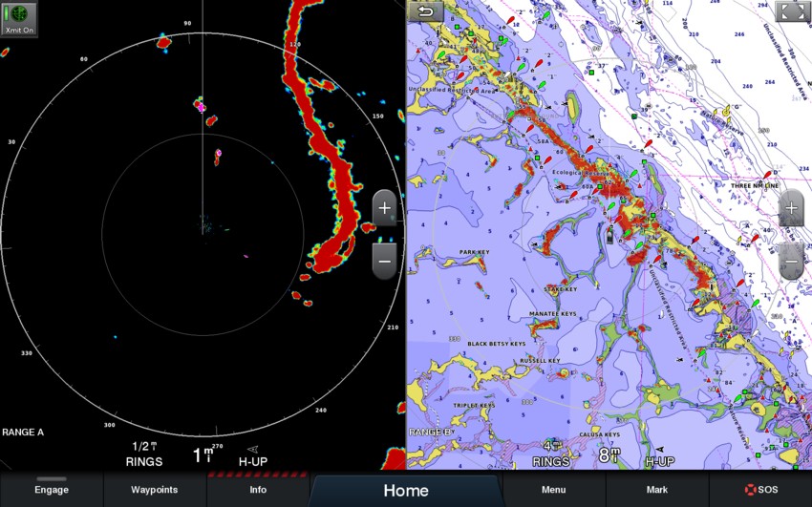Expand the chart to full screen
Image resolution: width=812 pixels, height=507 pixels.
point(792,11)
